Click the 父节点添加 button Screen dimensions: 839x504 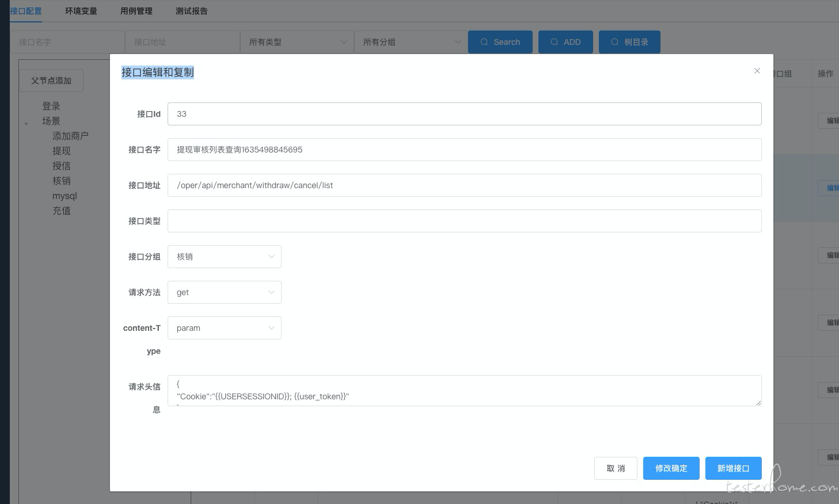[x=51, y=81]
